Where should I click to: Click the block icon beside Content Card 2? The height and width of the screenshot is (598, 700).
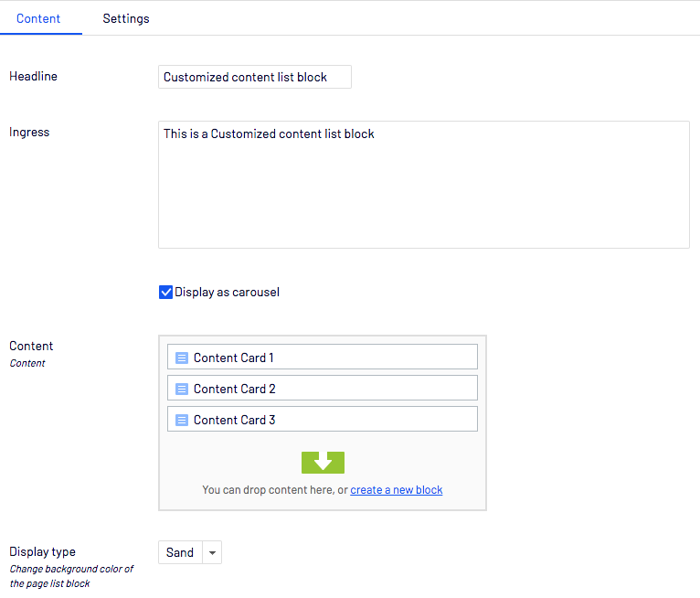[181, 389]
